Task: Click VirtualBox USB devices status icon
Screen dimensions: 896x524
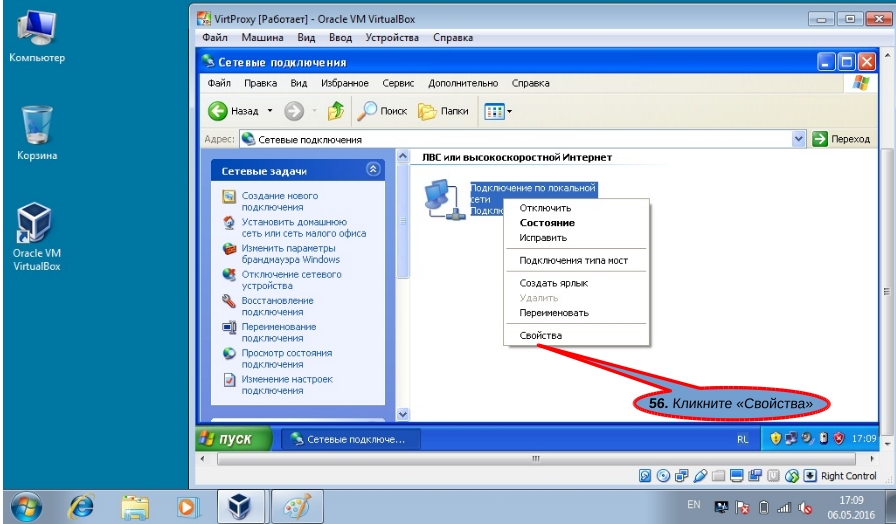Action: click(700, 475)
